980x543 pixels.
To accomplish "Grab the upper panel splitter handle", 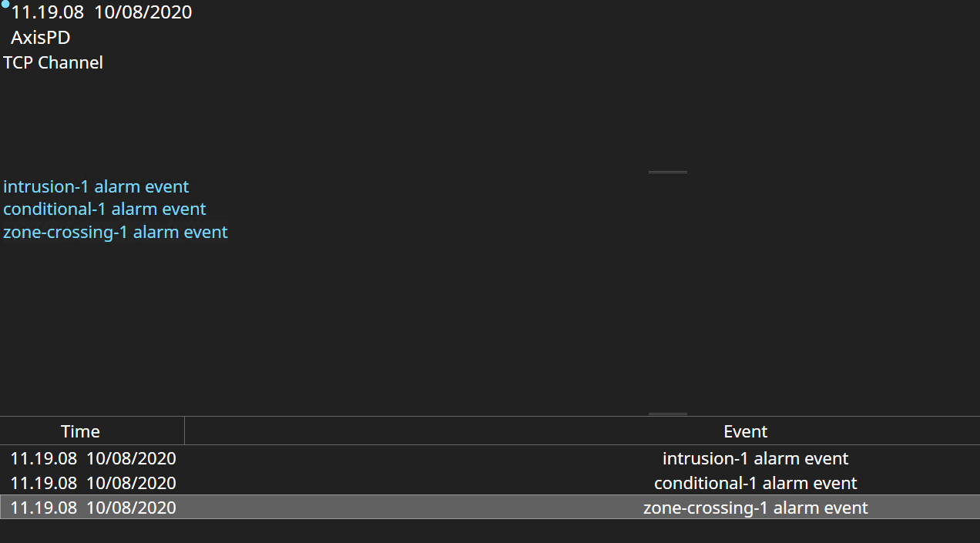I will (x=667, y=173).
